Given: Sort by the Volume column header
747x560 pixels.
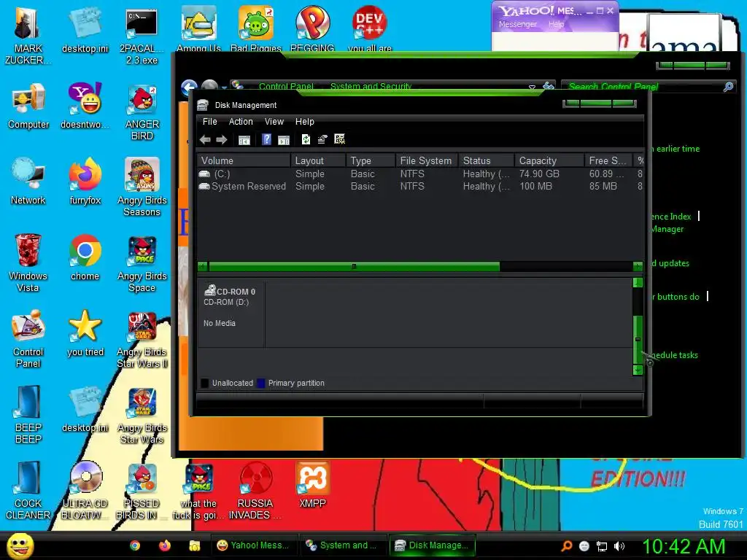Looking at the screenshot, I should click(x=244, y=160).
